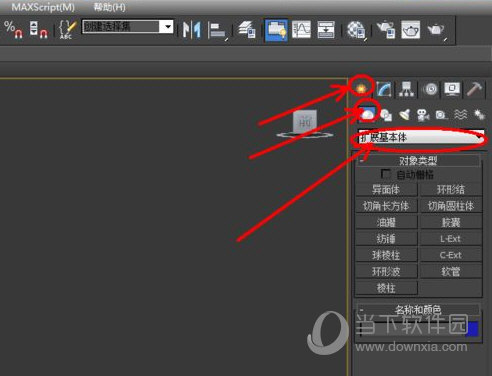Select the Space Warps category icon

pos(460,115)
